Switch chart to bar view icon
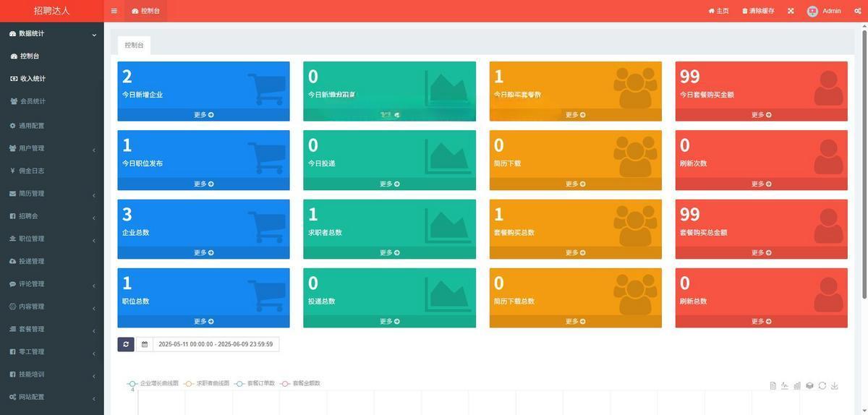The image size is (868, 415). [797, 385]
